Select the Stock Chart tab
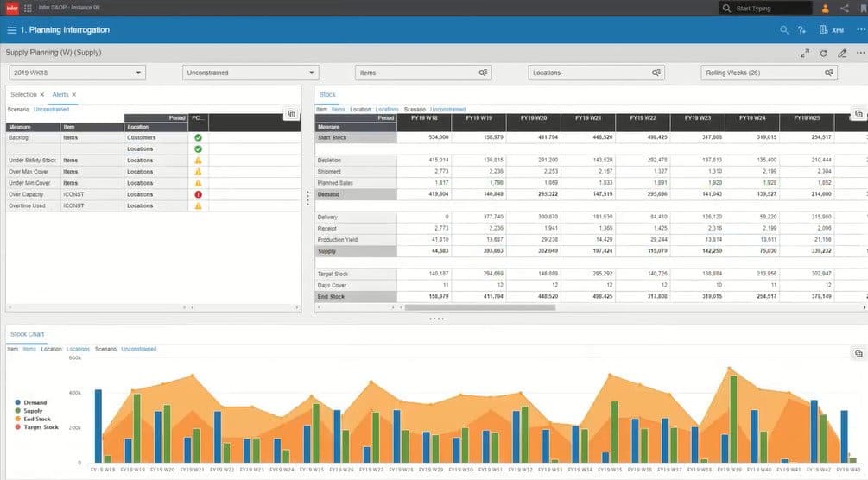This screenshot has width=868, height=480. 27,334
